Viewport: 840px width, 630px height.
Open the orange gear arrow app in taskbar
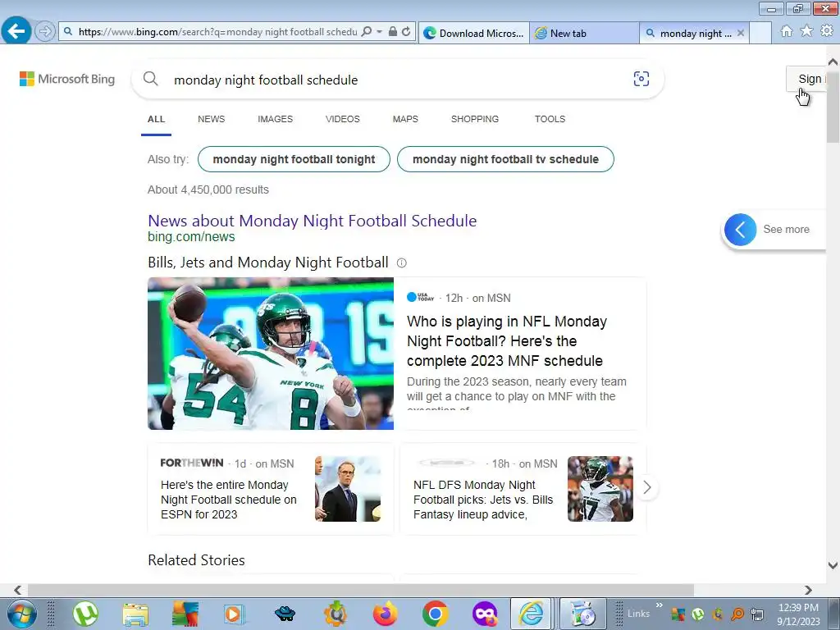pyautogui.click(x=336, y=614)
